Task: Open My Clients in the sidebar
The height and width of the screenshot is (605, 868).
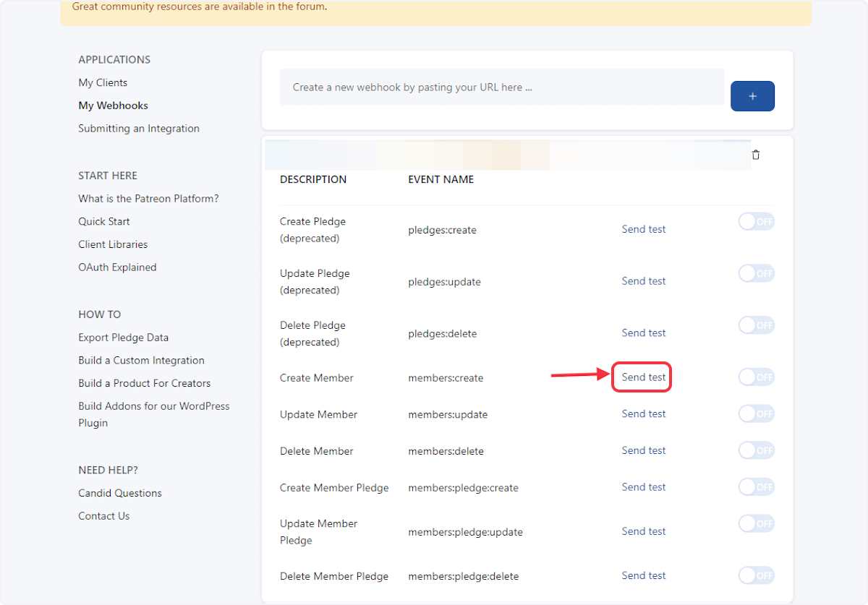Action: [103, 82]
